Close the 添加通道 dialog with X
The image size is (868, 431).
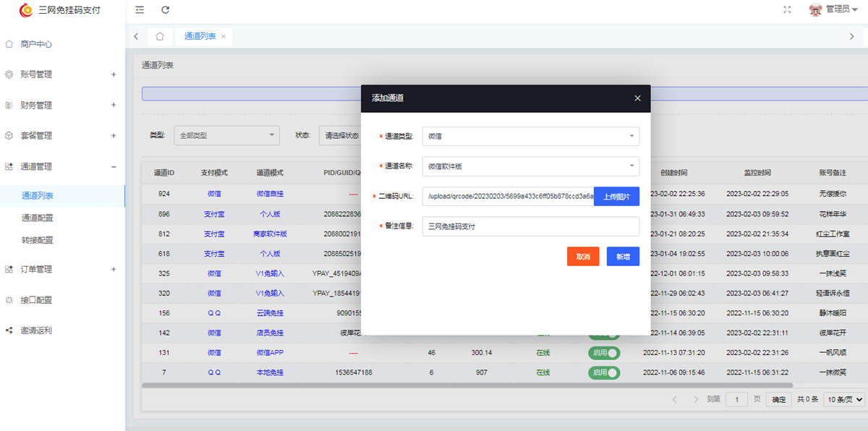(x=637, y=98)
